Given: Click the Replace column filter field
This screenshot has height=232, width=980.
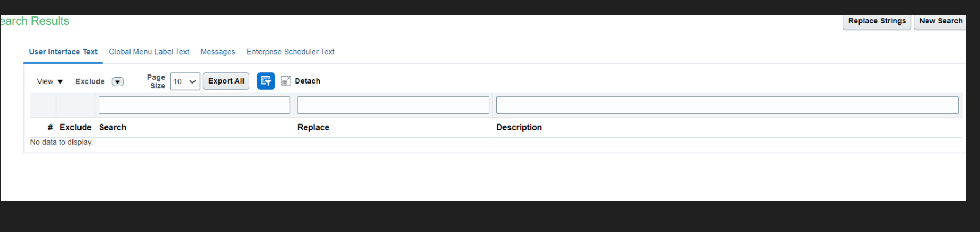Looking at the screenshot, I should 393,105.
